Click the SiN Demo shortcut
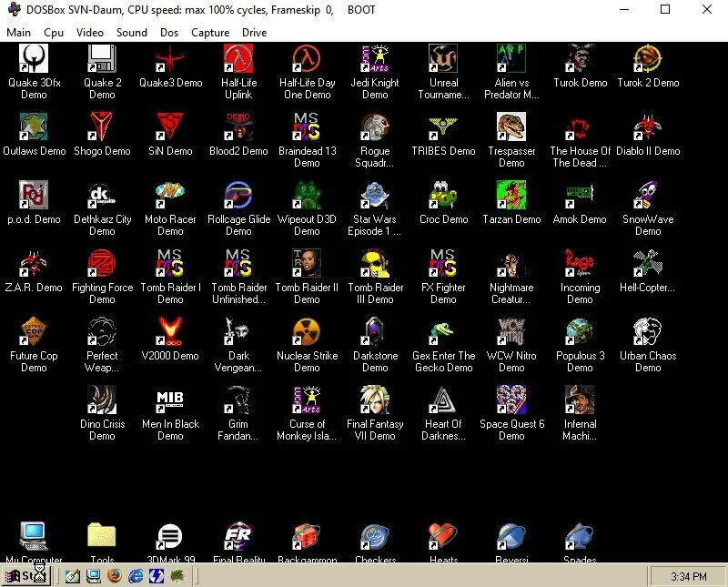 pos(170,127)
